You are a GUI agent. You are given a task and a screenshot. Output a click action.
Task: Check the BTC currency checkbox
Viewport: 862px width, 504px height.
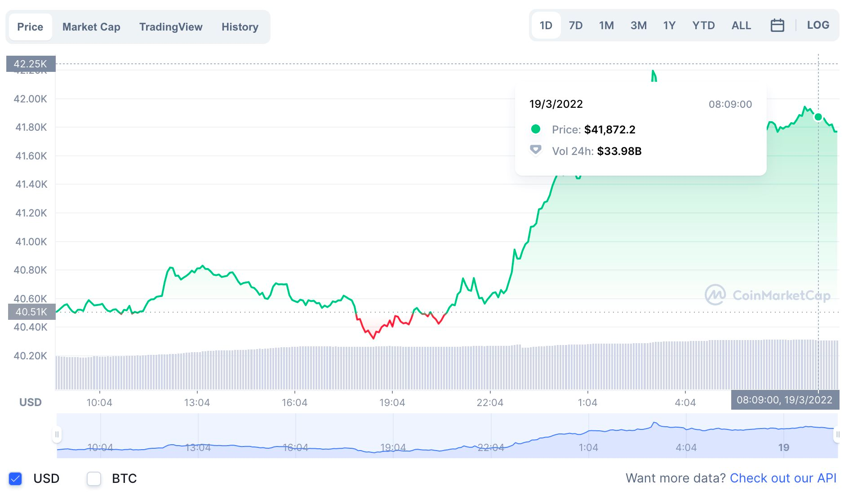pos(94,479)
